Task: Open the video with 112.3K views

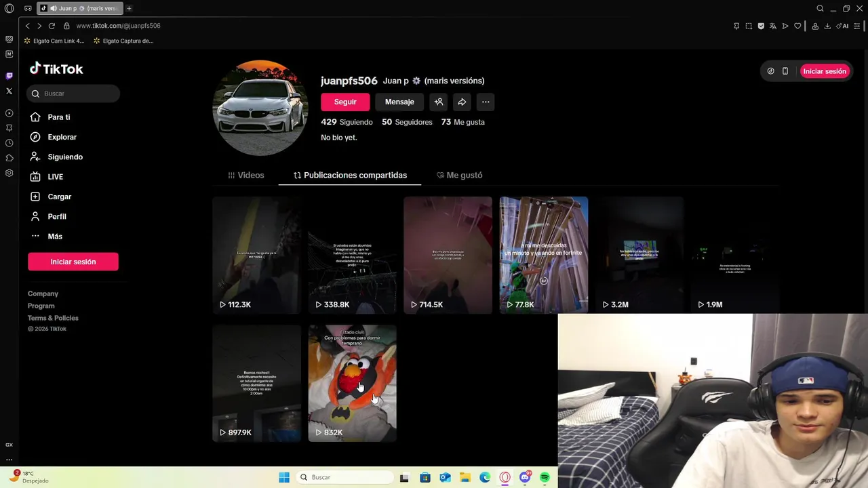Action: (256, 255)
